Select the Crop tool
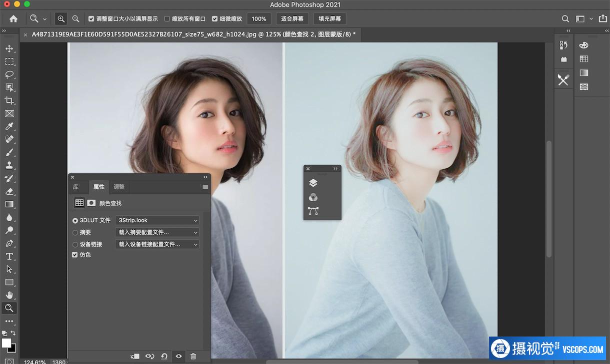The width and height of the screenshot is (610, 364). pos(9,100)
